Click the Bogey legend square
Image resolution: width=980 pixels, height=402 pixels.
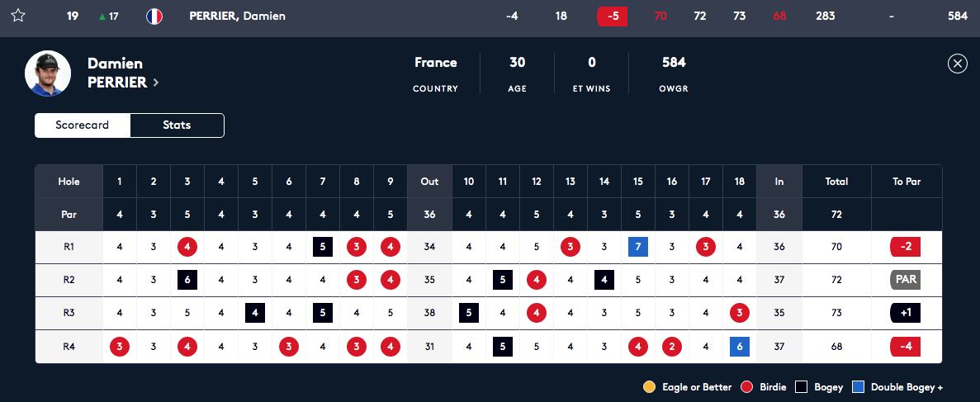tap(801, 387)
